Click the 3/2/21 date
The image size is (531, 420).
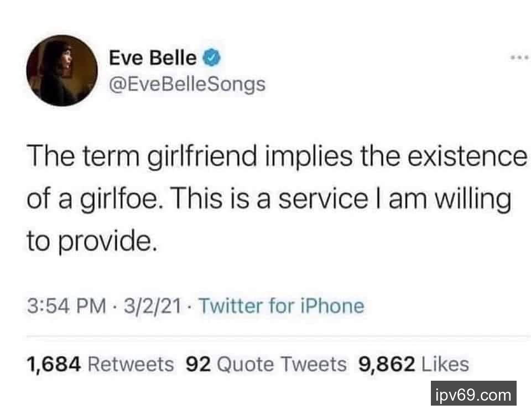point(155,305)
